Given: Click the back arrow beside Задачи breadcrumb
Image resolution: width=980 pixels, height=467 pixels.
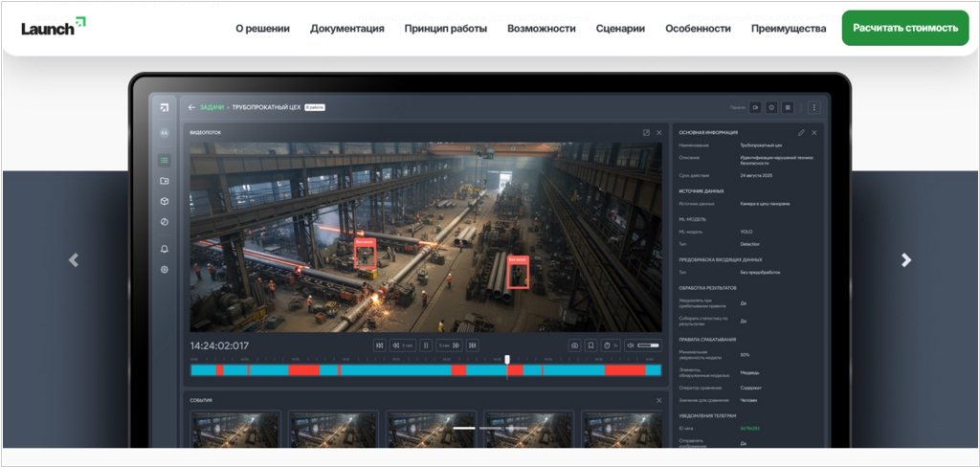Looking at the screenshot, I should coord(191,107).
